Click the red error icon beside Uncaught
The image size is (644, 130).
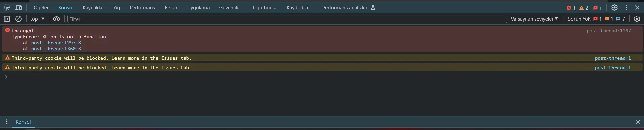[x=7, y=30]
